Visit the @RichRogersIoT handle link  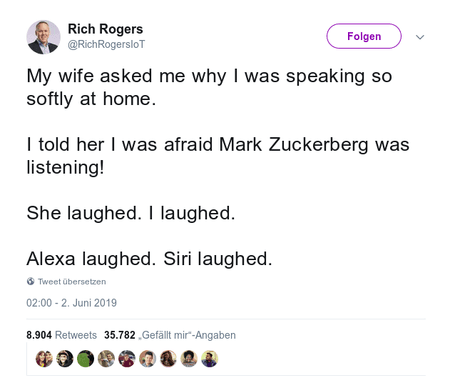coord(106,44)
